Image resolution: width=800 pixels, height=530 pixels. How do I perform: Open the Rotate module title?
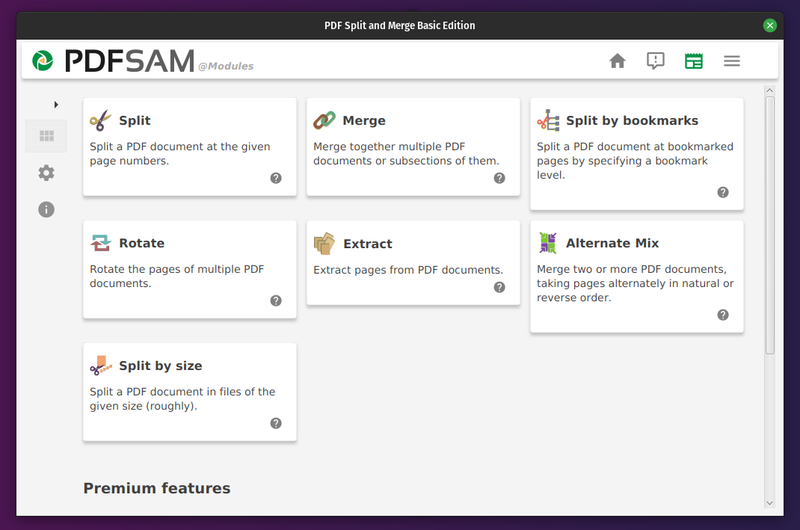142,243
